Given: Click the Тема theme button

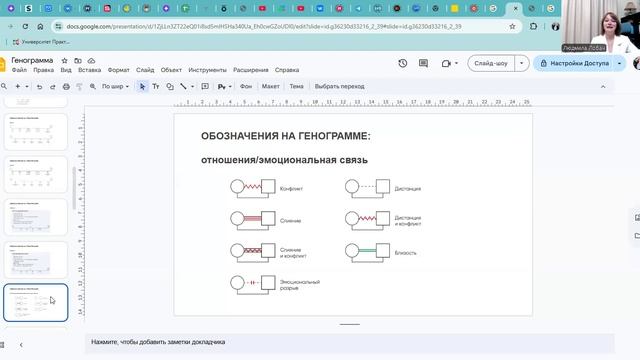Looking at the screenshot, I should pos(296,87).
